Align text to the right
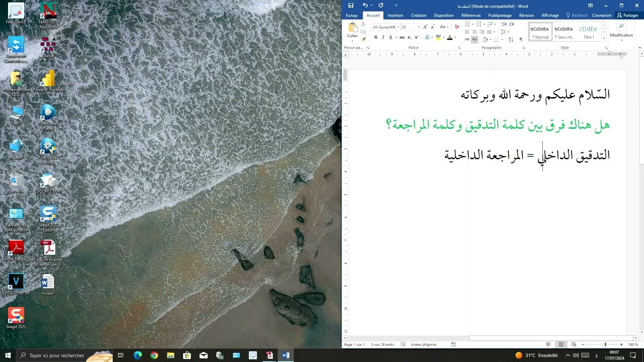The image size is (644, 362). (481, 32)
